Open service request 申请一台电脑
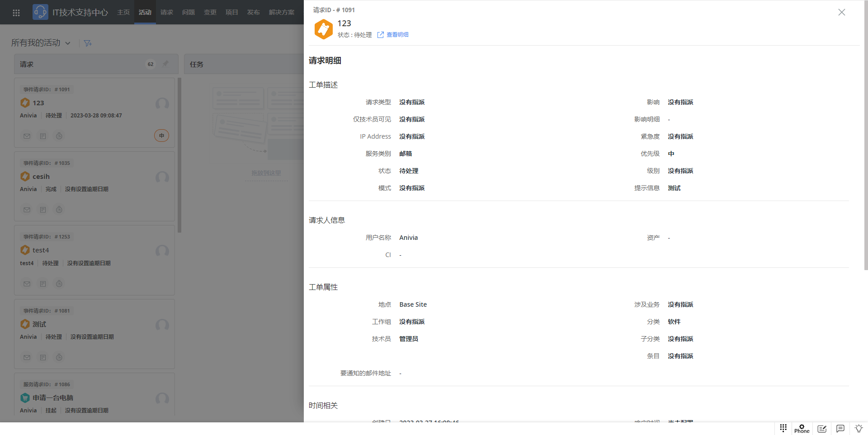This screenshot has width=868, height=435. (x=53, y=398)
